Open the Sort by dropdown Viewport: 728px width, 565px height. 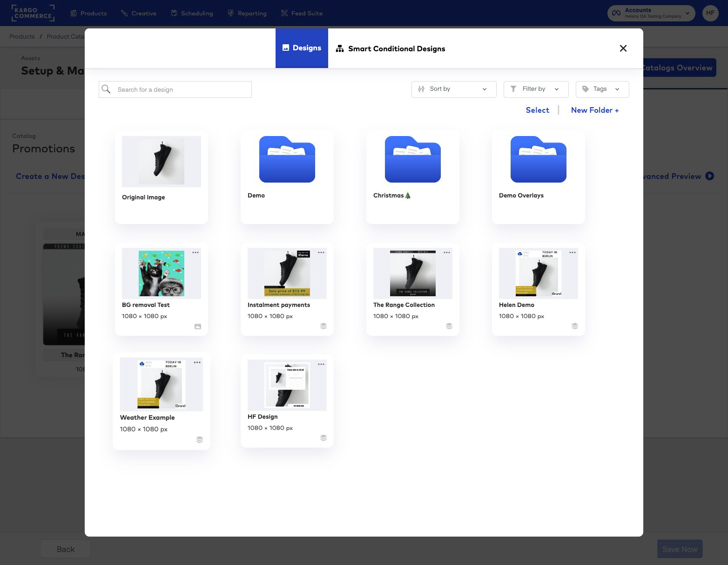[453, 89]
